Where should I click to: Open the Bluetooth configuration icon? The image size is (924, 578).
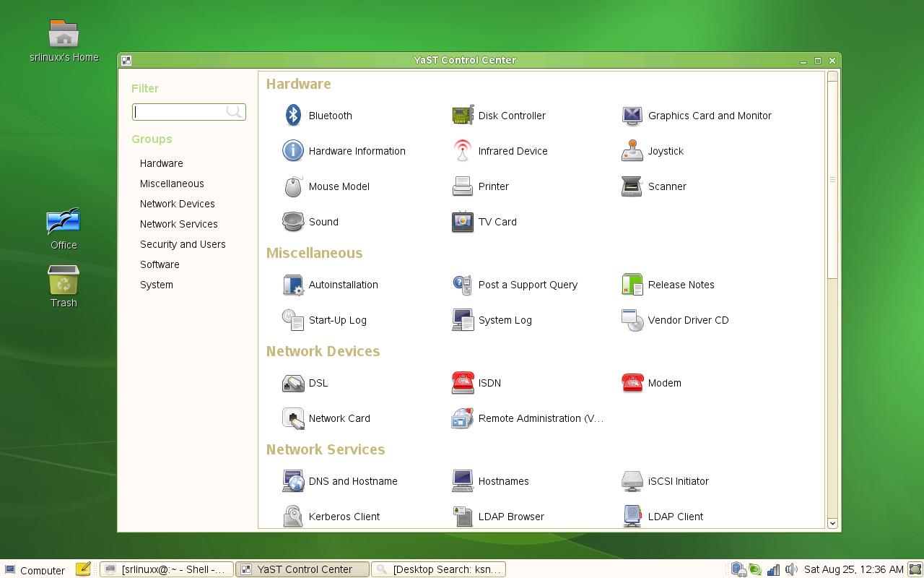click(x=293, y=116)
